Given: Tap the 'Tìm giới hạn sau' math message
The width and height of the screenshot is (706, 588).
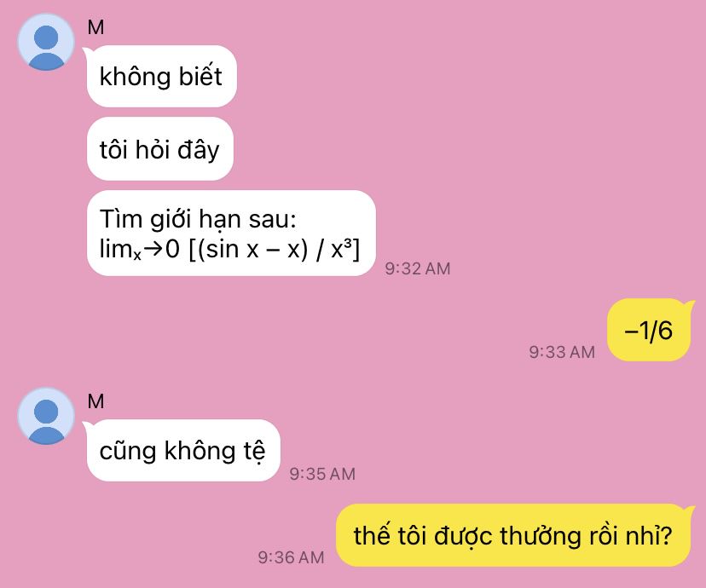Looking at the screenshot, I should pyautogui.click(x=231, y=233).
